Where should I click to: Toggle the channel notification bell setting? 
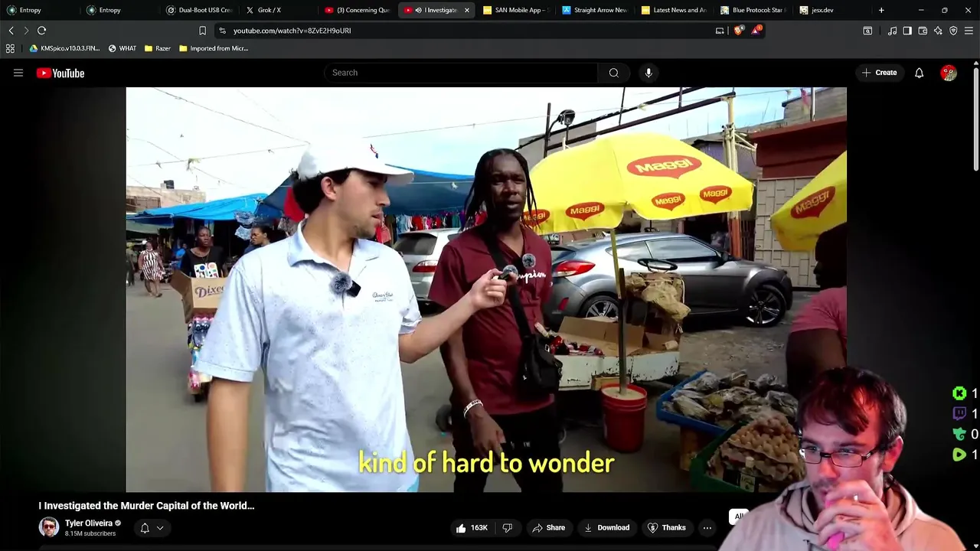tap(145, 527)
